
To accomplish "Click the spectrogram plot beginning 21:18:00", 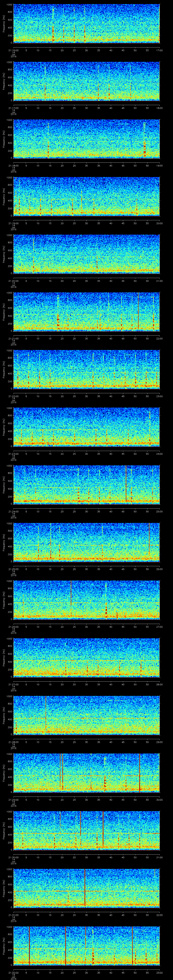I will 86,139.
